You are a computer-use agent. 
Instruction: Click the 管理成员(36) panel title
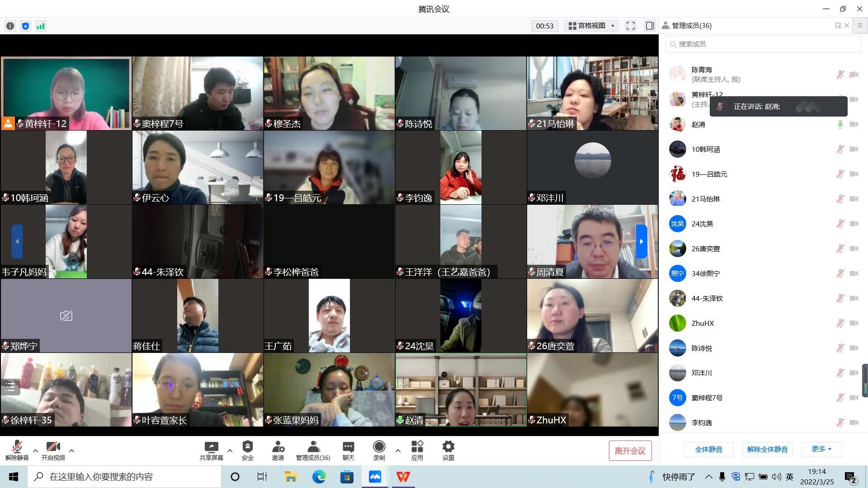pyautogui.click(x=692, y=26)
